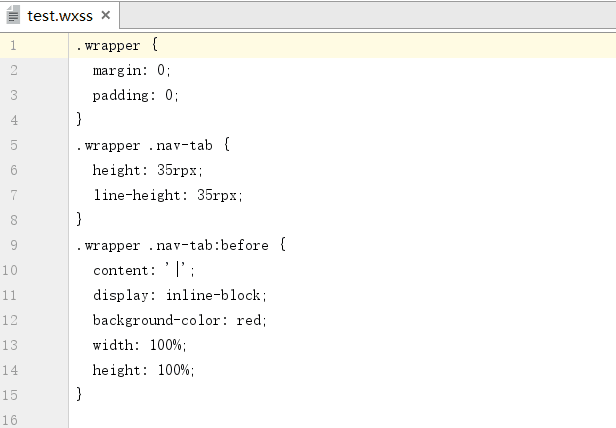Click the width: 100% declaration
This screenshot has height=428, width=616.
click(x=139, y=345)
